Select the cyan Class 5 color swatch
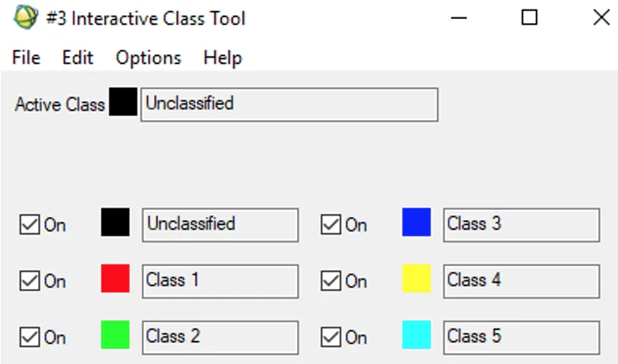The height and width of the screenshot is (364, 618). coord(416,335)
